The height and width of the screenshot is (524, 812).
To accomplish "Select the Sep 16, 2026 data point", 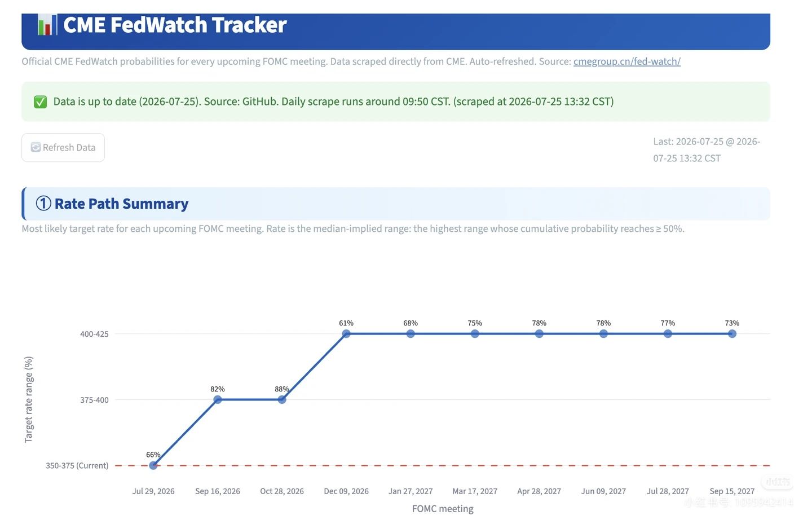I will point(218,399).
